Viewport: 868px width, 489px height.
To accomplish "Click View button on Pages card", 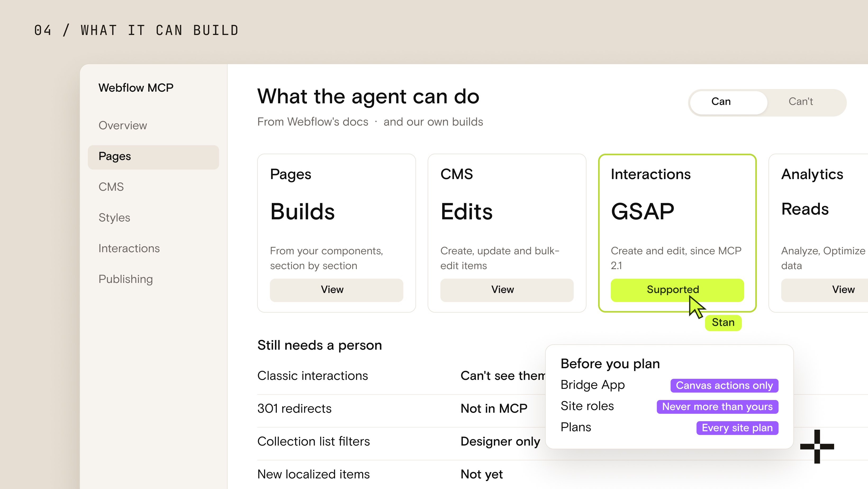I will [336, 290].
